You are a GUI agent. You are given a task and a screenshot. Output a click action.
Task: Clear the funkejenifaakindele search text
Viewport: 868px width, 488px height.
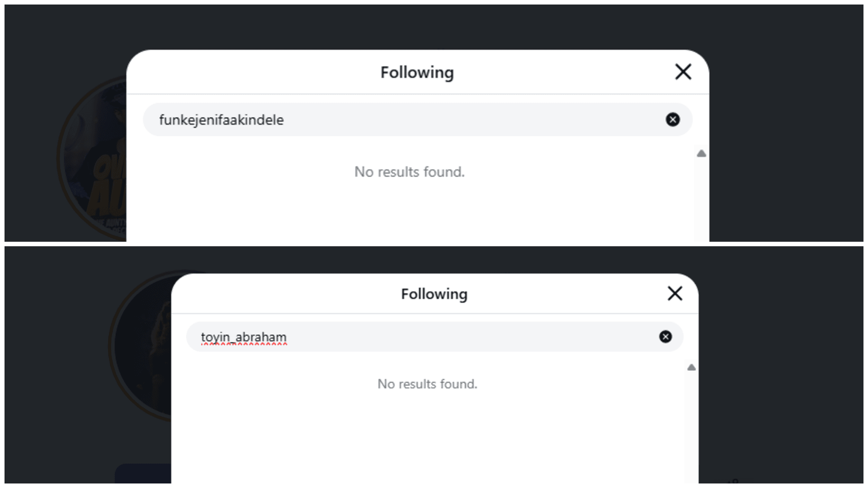pos(673,119)
